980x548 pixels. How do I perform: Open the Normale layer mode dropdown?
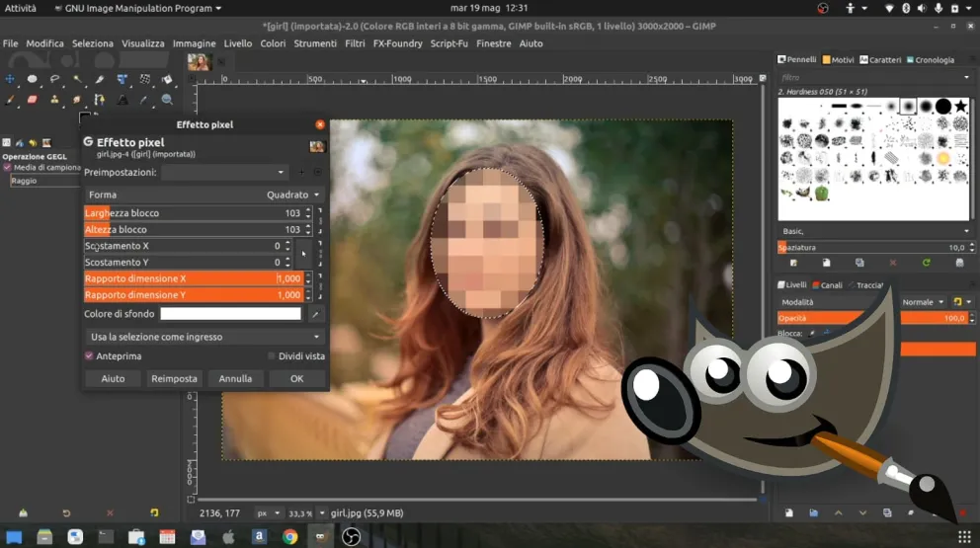click(x=923, y=302)
